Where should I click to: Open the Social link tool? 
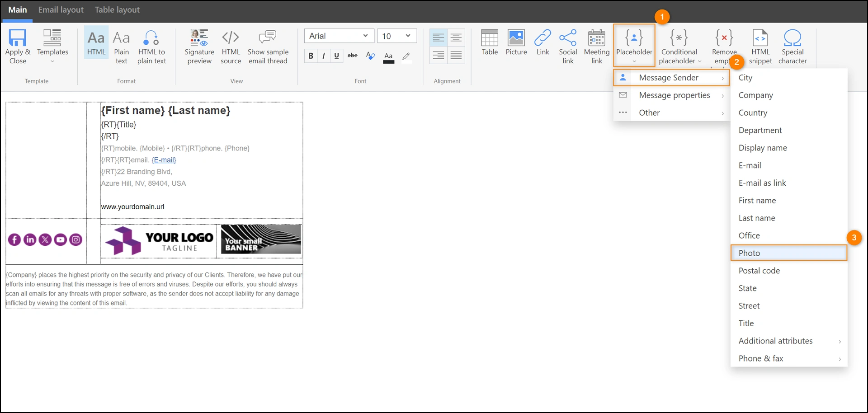568,45
